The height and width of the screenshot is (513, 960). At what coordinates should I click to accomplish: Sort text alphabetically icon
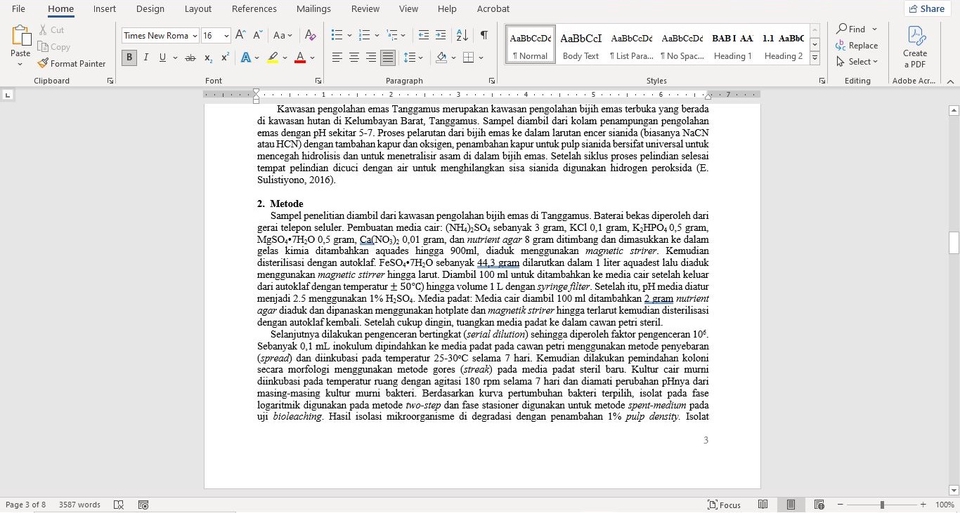click(x=462, y=36)
